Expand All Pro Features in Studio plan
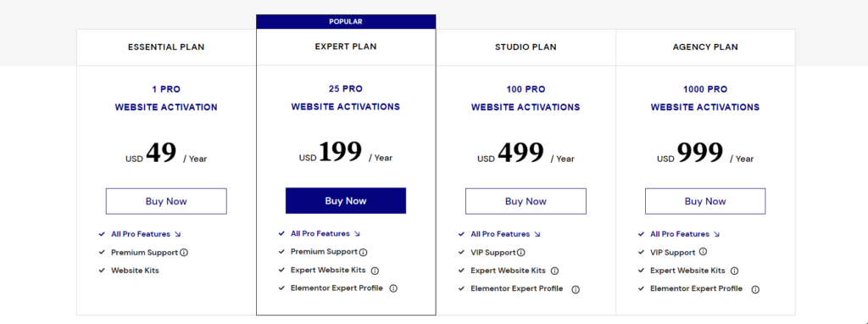868x324 pixels. point(505,234)
